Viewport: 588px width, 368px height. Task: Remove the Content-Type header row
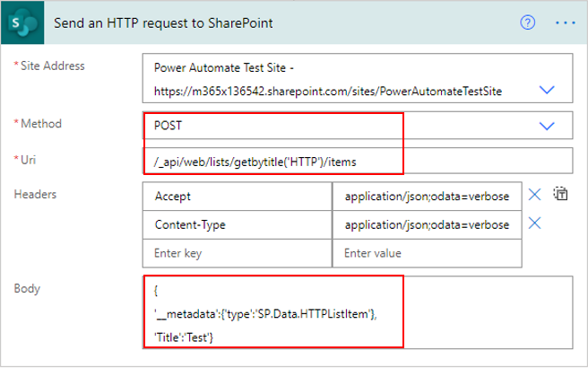534,223
